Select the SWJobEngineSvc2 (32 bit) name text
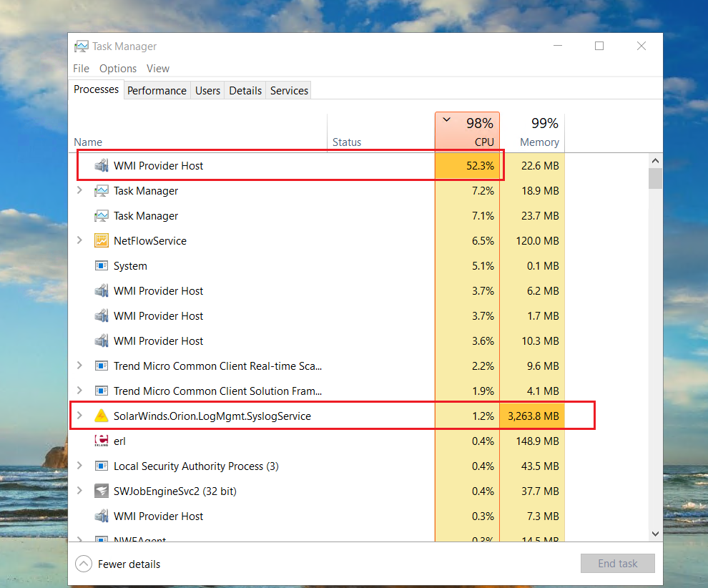Viewport: 708px width, 588px height. 175,491
